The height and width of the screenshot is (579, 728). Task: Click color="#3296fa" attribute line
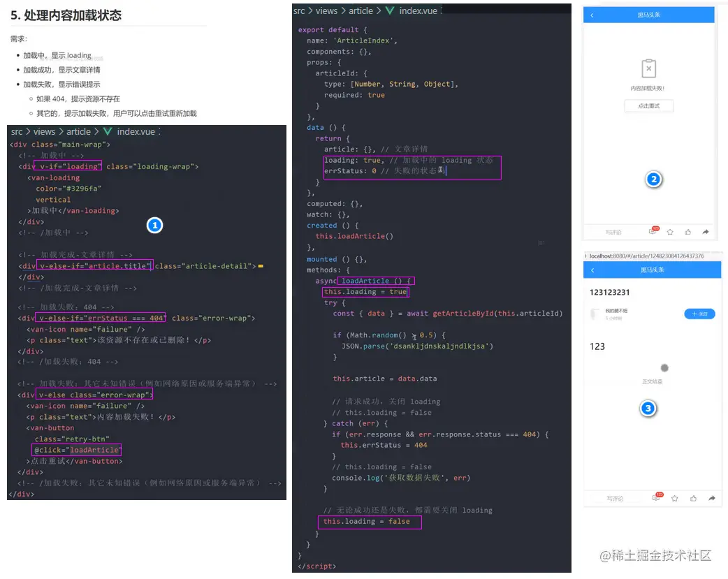[x=68, y=189]
